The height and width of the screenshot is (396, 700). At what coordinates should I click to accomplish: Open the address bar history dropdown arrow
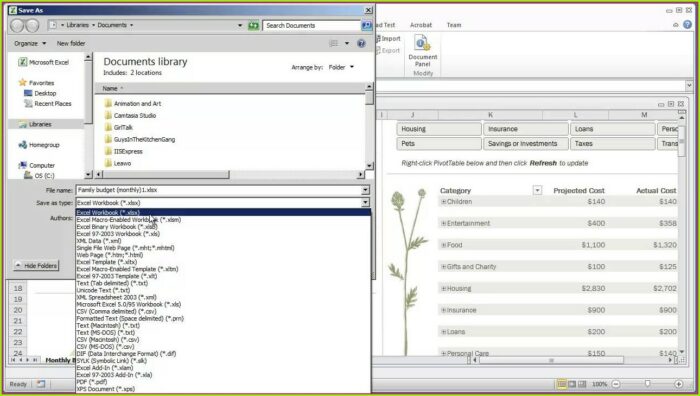click(x=240, y=25)
